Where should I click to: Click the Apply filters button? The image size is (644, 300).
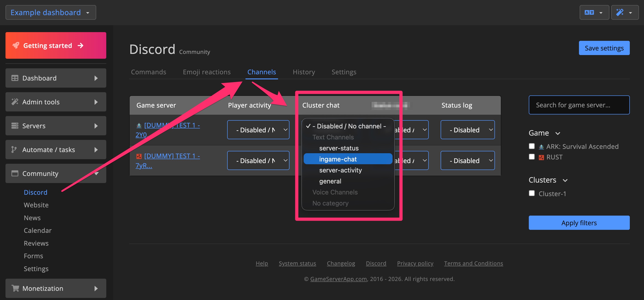pyautogui.click(x=579, y=223)
